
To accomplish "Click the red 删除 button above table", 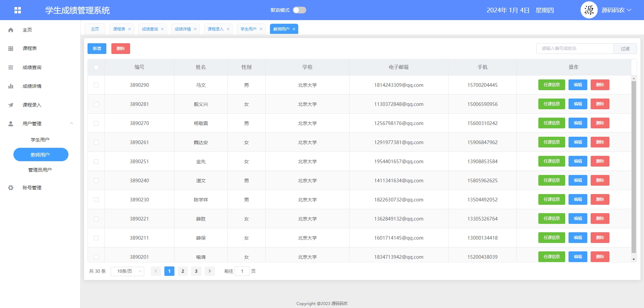I will click(121, 49).
